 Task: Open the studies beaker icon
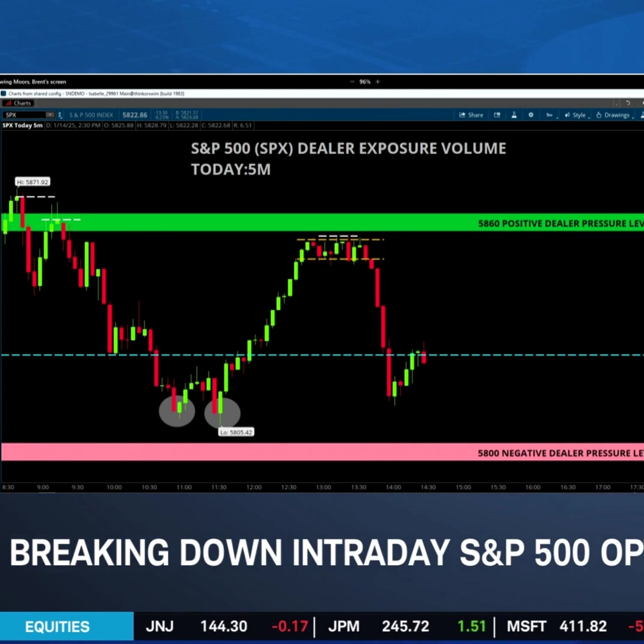point(514,115)
